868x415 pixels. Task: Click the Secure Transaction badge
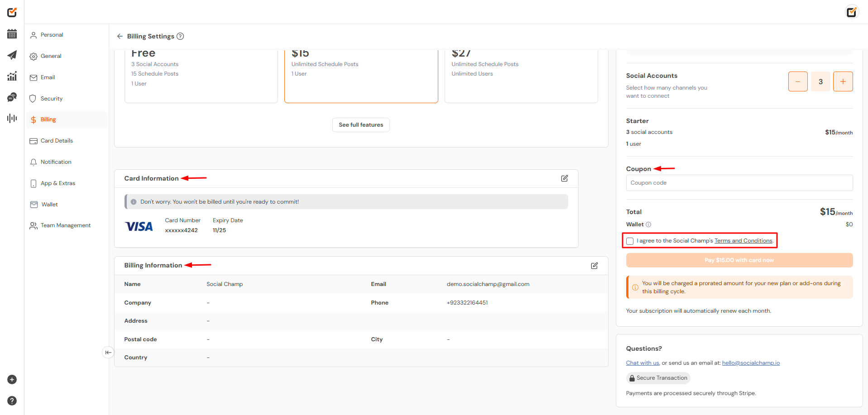(x=658, y=378)
